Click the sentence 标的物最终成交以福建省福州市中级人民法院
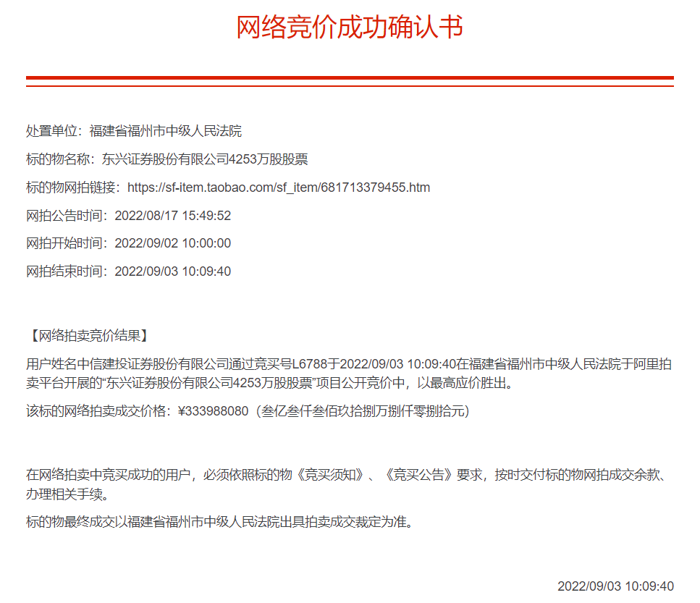The width and height of the screenshot is (700, 603). (x=221, y=522)
